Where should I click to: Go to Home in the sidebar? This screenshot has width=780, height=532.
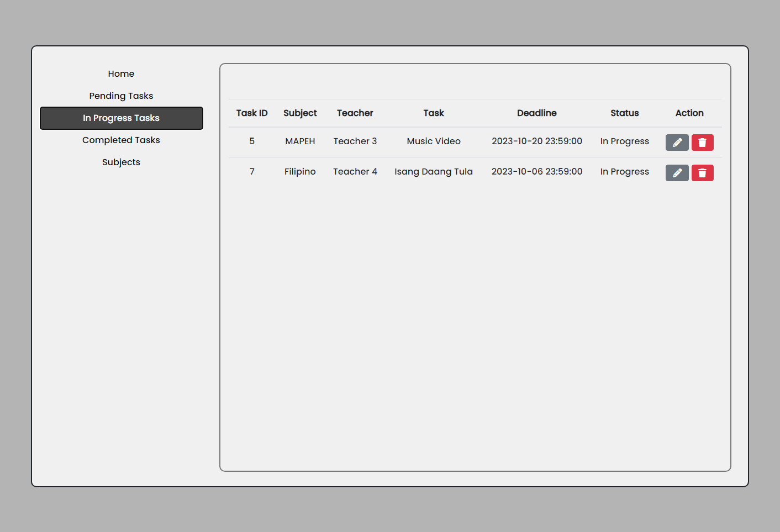coord(121,74)
